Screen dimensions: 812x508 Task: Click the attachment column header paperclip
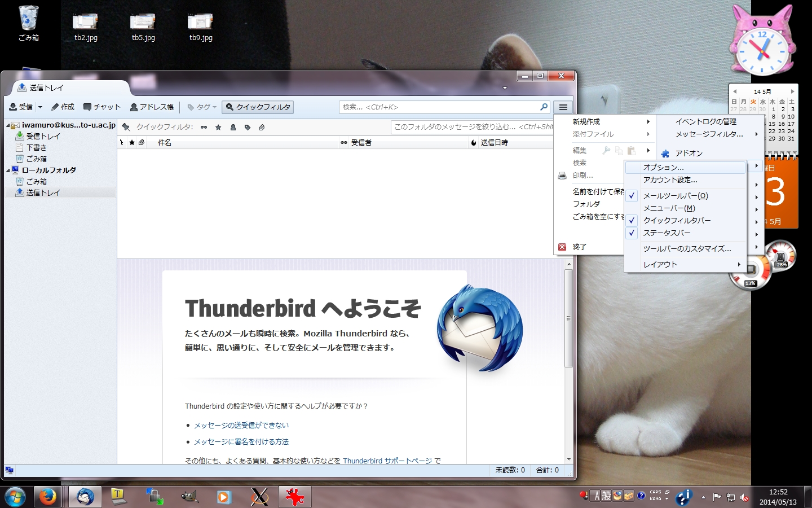tap(142, 142)
